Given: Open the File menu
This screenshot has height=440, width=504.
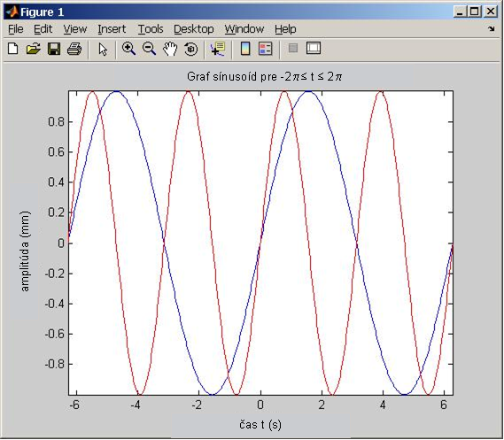Looking at the screenshot, I should click(15, 29).
